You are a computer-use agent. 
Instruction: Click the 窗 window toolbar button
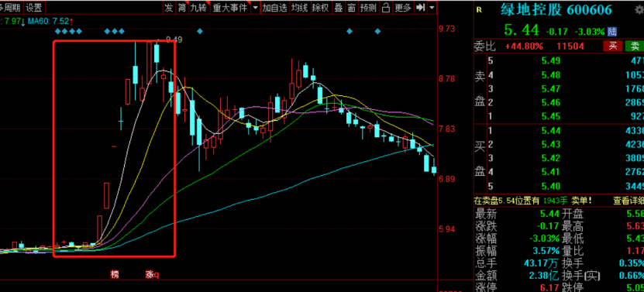tap(352, 8)
